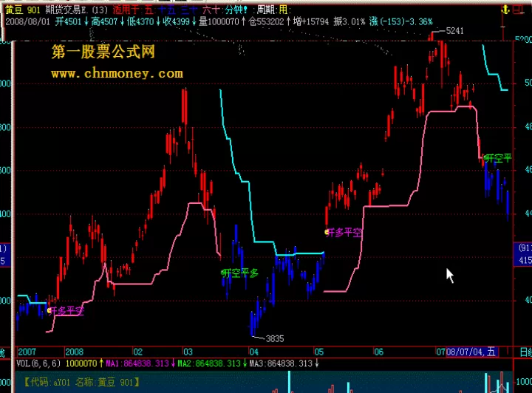The image size is (532, 393).
Task: Click the date '2008/08/01' in the info bar
Action: (27, 21)
